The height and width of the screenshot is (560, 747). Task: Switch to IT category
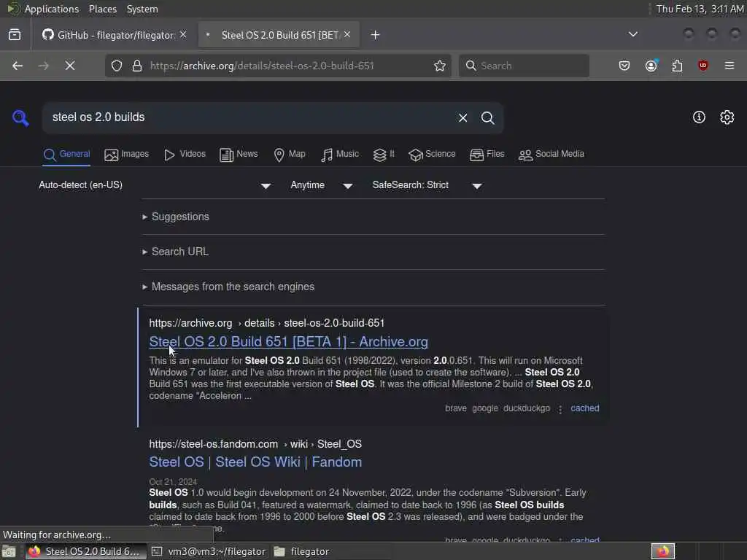[x=384, y=155]
